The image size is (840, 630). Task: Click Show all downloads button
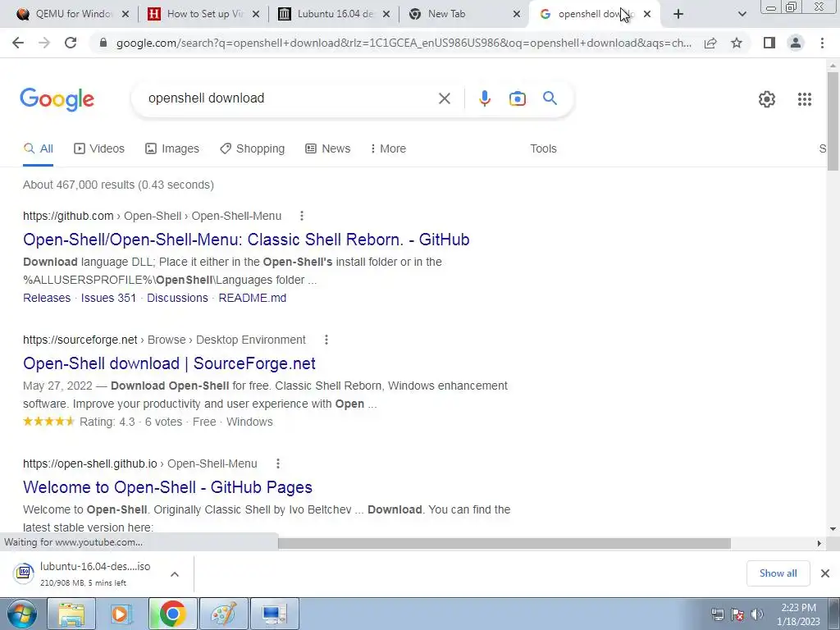pyautogui.click(x=778, y=573)
